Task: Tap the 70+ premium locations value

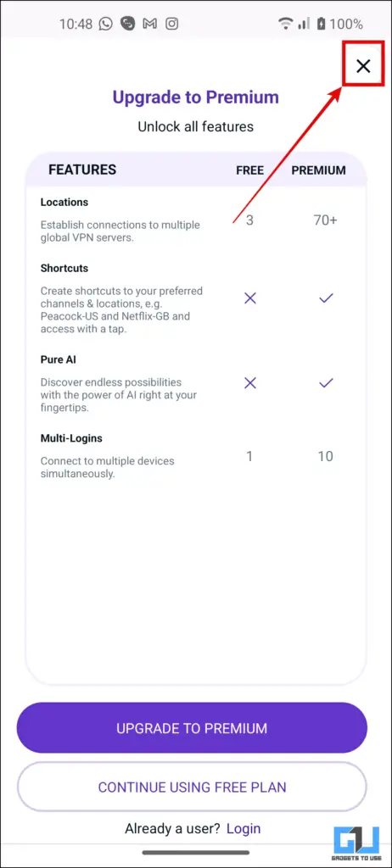Action: coord(326,220)
